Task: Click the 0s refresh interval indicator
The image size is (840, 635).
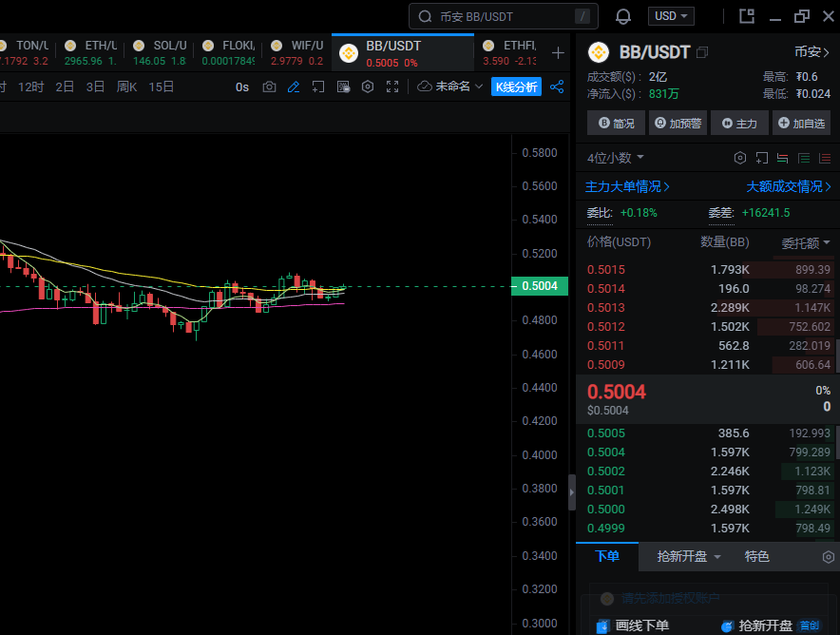Action: tap(242, 87)
